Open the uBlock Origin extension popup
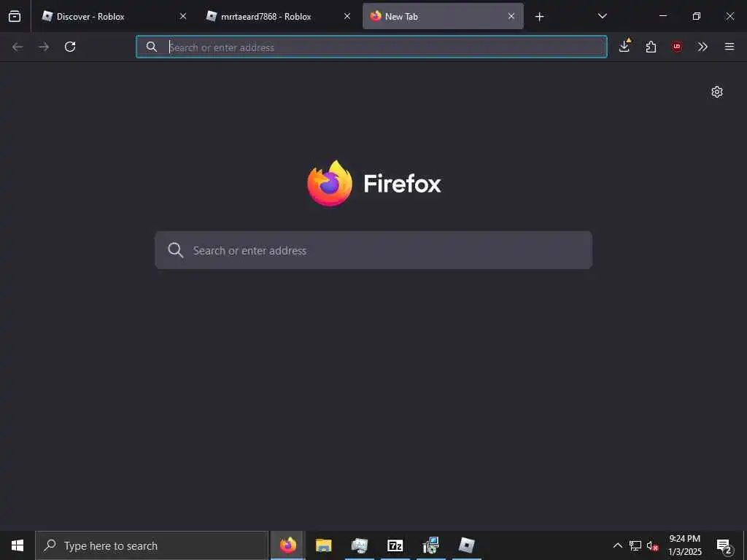 (676, 47)
